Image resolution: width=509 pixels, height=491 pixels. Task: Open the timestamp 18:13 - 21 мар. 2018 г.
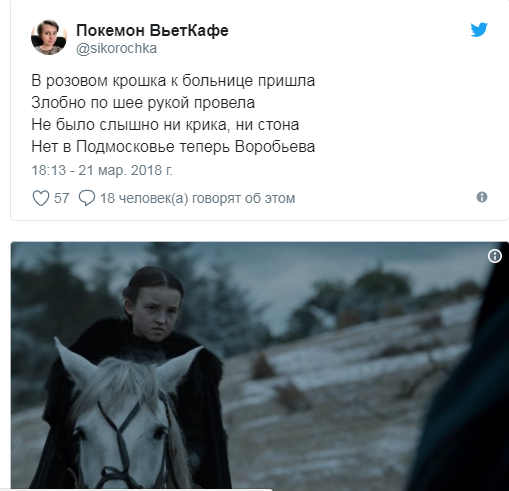pos(102,170)
